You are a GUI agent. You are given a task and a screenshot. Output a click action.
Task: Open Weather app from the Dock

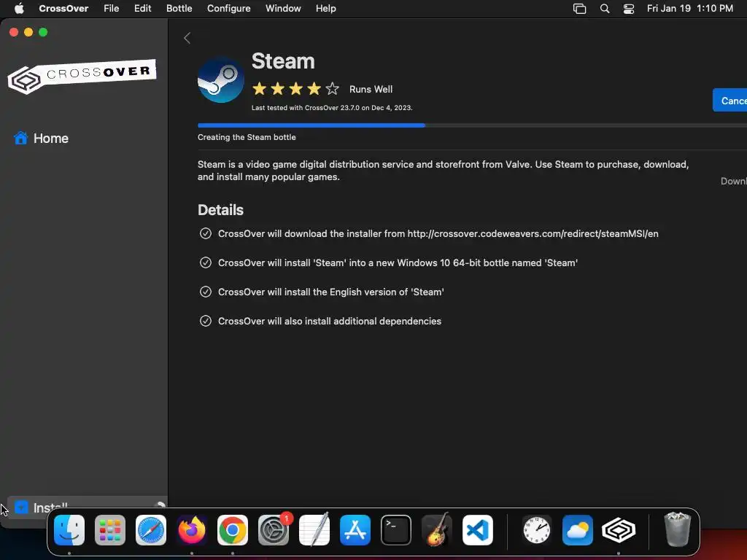click(x=578, y=530)
